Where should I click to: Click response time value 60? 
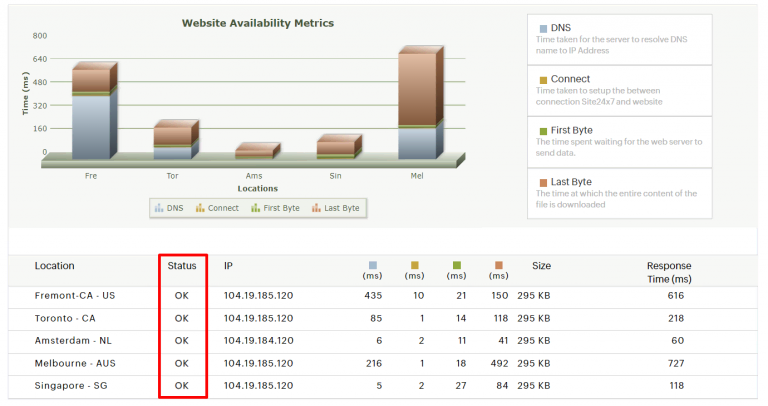pos(677,341)
